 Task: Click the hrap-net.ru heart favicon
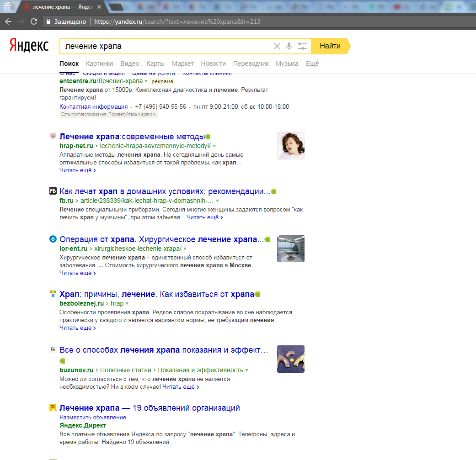click(x=53, y=136)
